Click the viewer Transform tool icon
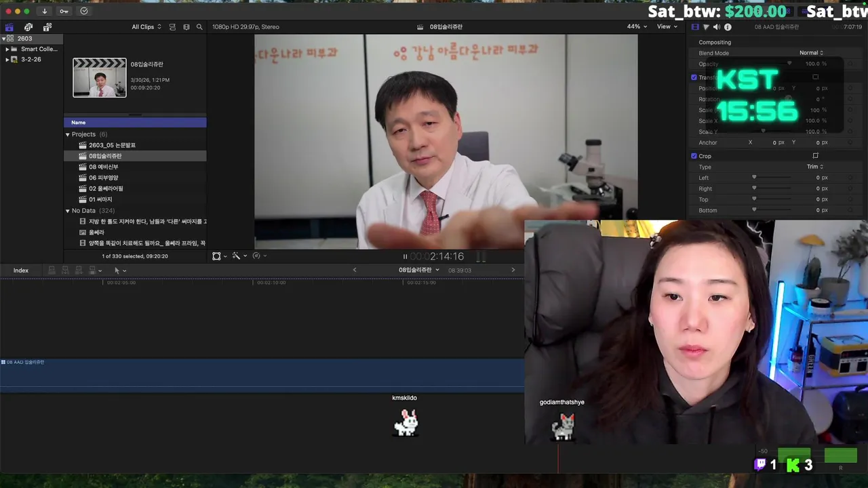The height and width of the screenshot is (488, 868). coord(216,256)
